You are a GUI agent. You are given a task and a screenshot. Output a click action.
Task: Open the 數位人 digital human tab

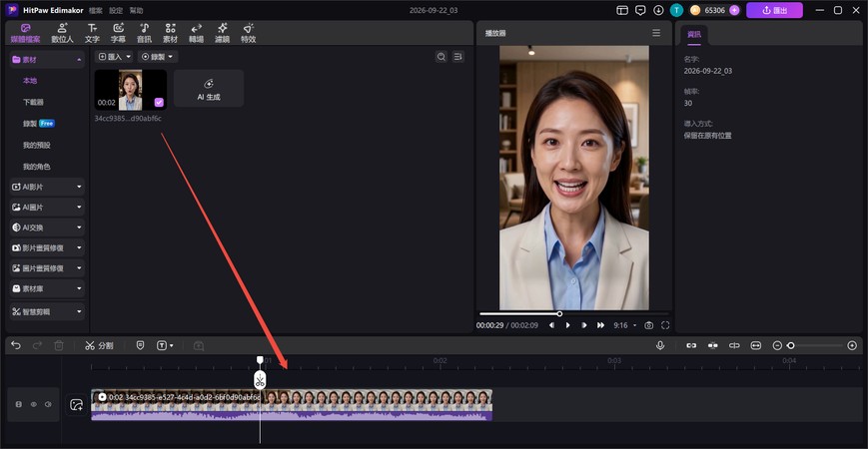[62, 33]
